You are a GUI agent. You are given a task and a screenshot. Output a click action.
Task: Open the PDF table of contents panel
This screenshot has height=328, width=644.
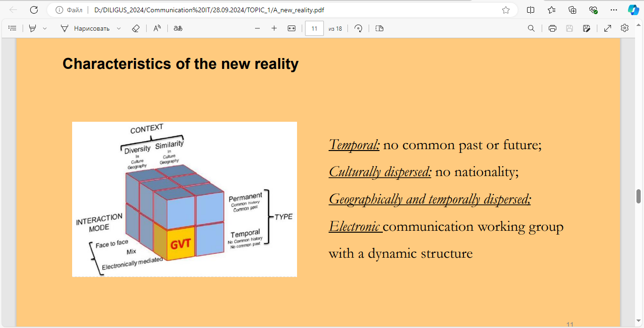(x=12, y=28)
